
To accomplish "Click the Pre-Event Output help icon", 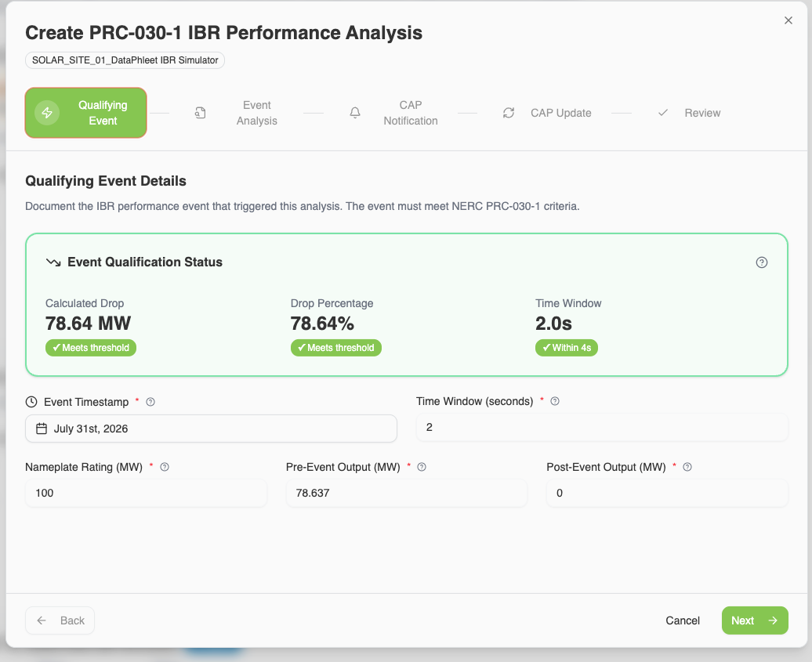I will point(422,467).
